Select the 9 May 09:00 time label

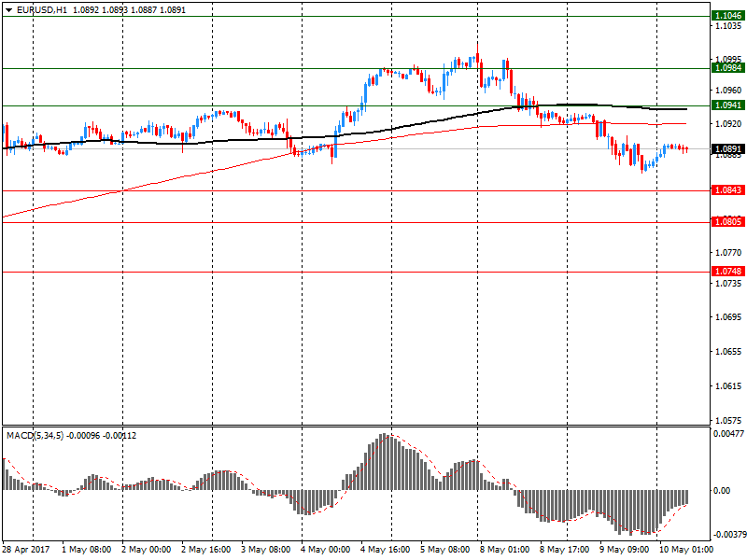pos(625,550)
